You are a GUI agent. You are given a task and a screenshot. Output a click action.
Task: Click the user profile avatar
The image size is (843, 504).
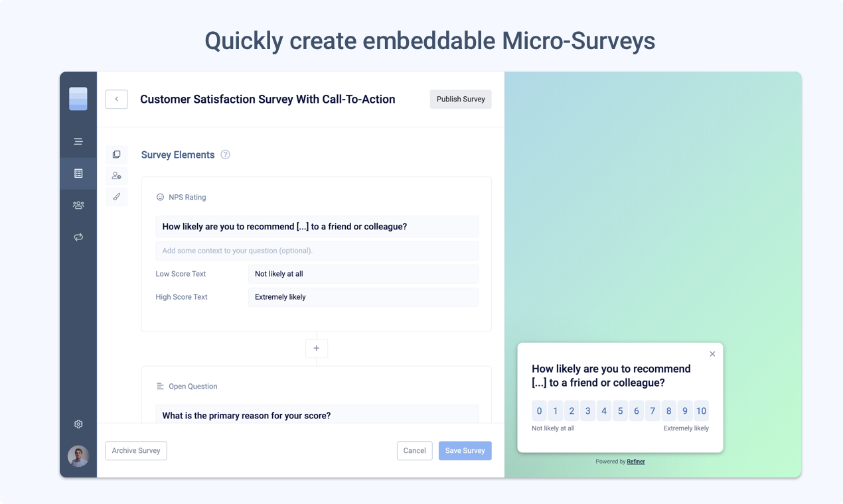pyautogui.click(x=78, y=456)
